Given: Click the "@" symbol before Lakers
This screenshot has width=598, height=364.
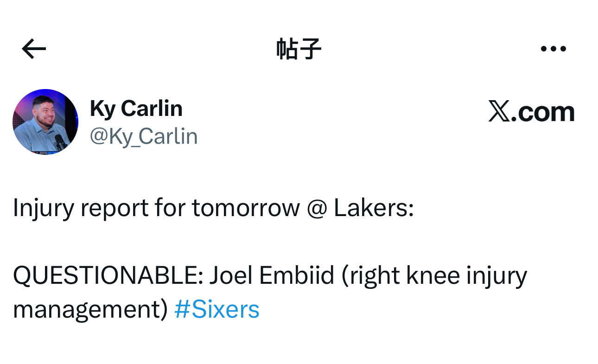Looking at the screenshot, I should (317, 208).
